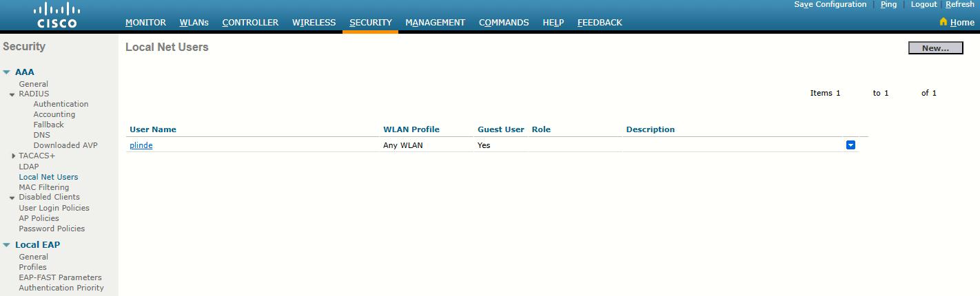Collapse the AAA section arrow
The image size is (980, 296).
pos(6,72)
